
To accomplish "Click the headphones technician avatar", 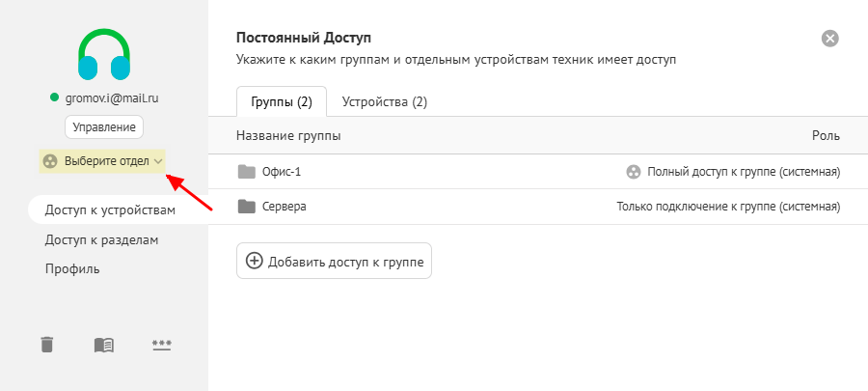I will pyautogui.click(x=104, y=54).
